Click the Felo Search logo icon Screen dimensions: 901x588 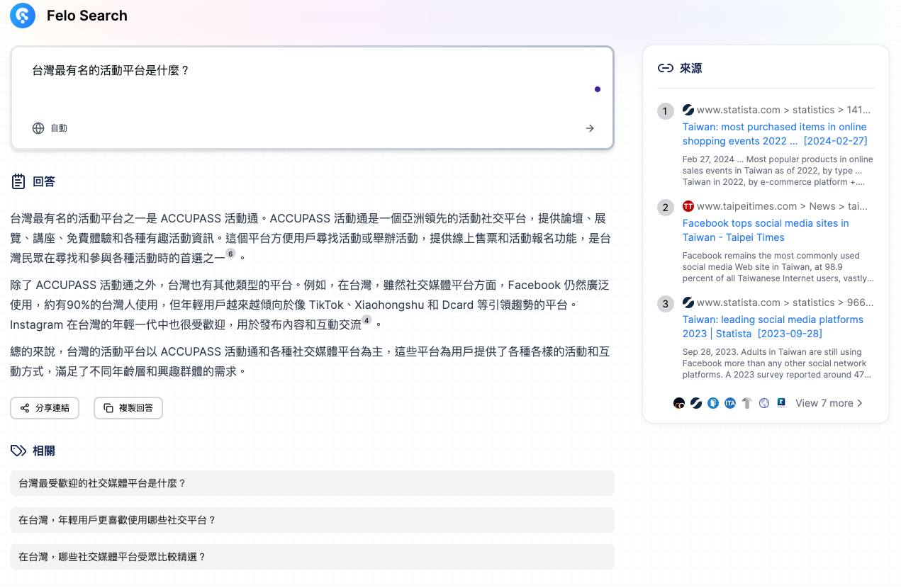(x=23, y=16)
